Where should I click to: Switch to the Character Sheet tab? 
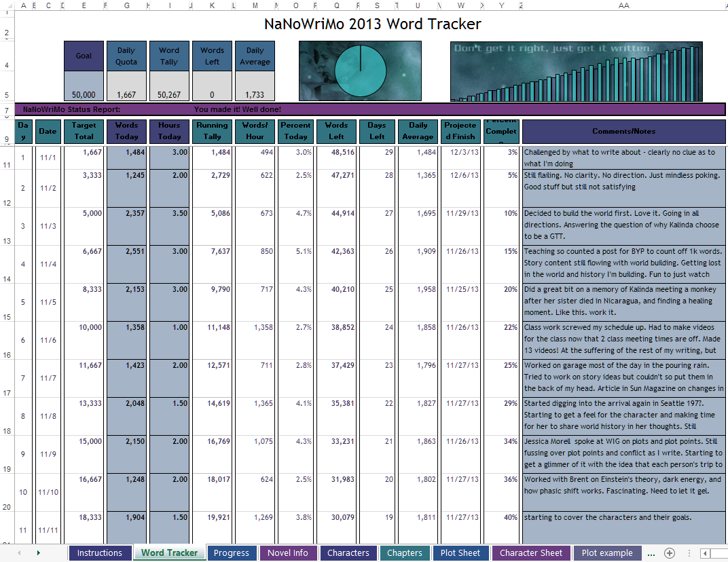click(x=531, y=552)
